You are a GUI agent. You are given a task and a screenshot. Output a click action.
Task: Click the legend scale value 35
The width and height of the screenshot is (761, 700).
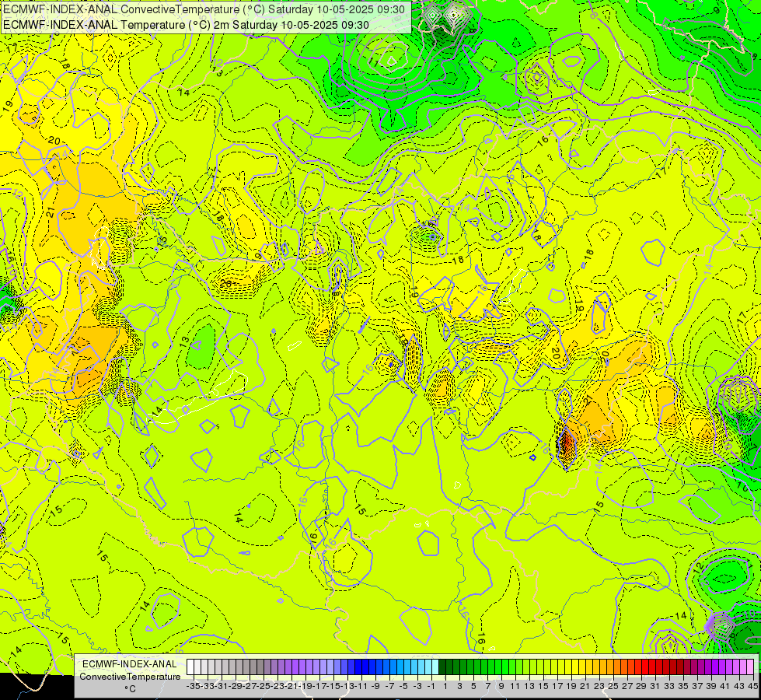(x=683, y=687)
